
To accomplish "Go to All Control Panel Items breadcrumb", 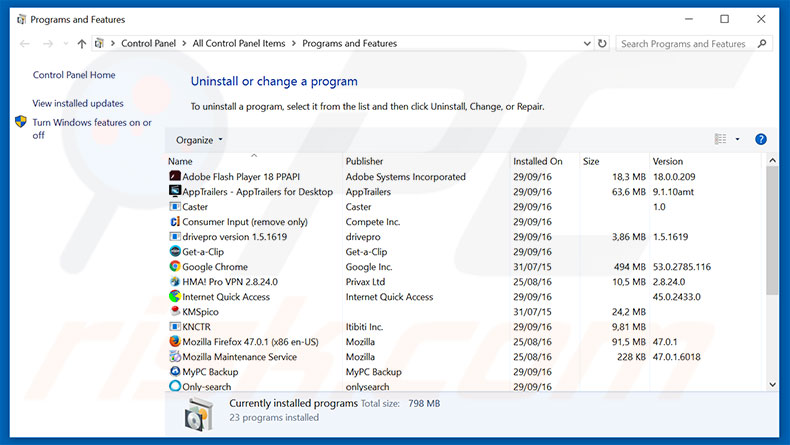I will [x=239, y=43].
